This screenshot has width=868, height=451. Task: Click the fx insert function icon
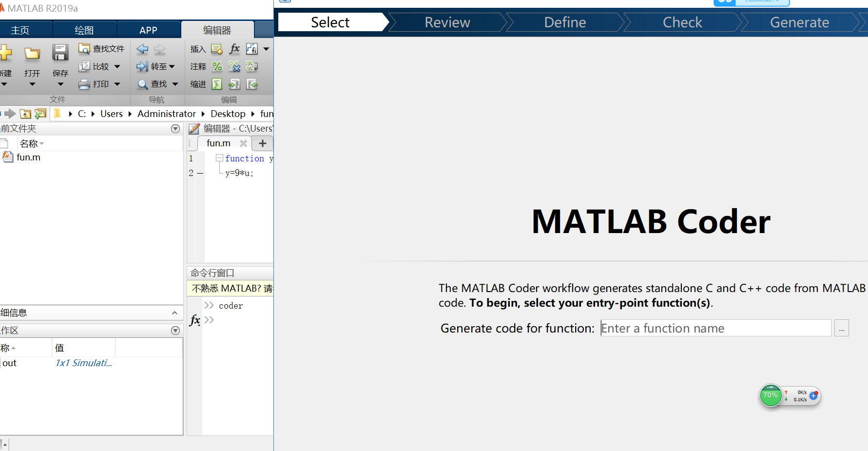click(234, 48)
